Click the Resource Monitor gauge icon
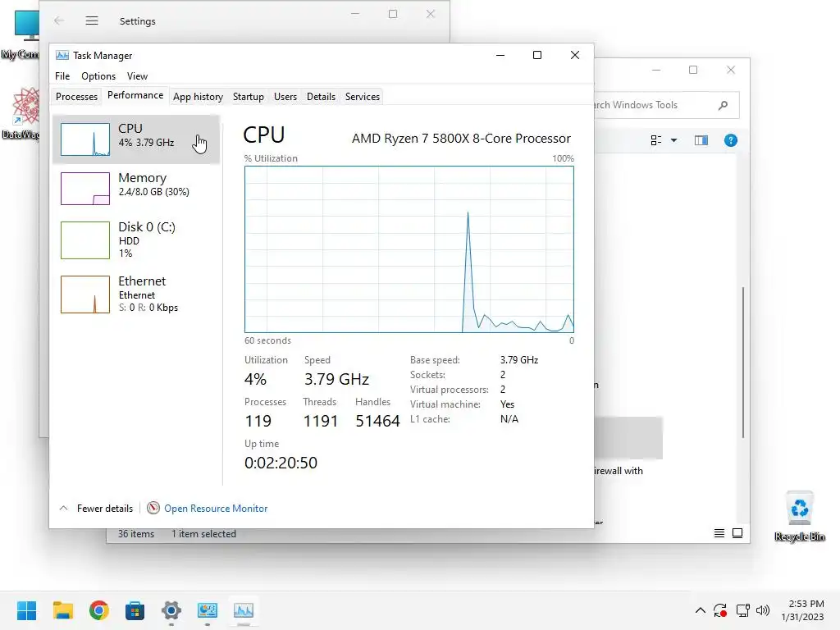The height and width of the screenshot is (630, 840). pos(153,508)
